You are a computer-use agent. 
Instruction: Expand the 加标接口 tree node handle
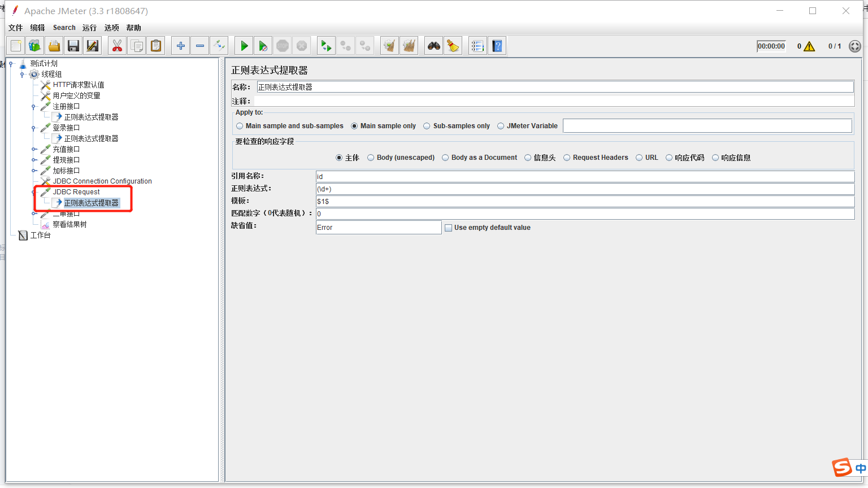coord(33,171)
